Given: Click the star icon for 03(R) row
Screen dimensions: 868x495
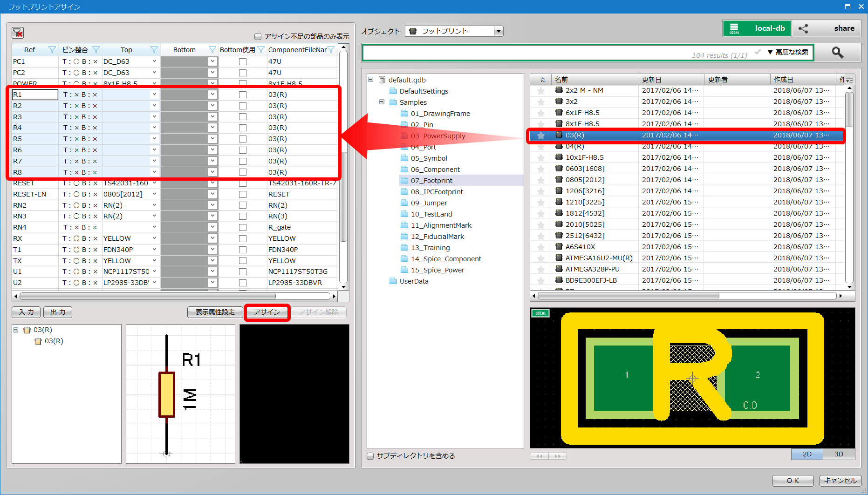Looking at the screenshot, I should pos(541,136).
